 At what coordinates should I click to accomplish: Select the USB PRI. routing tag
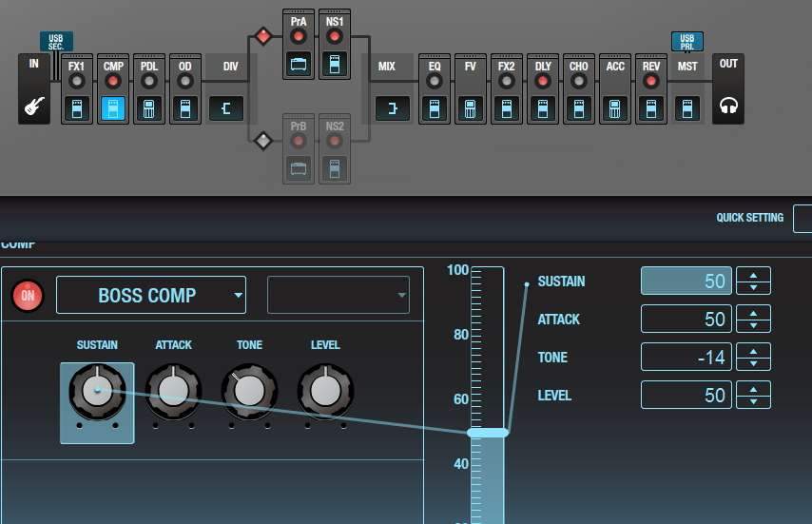687,42
